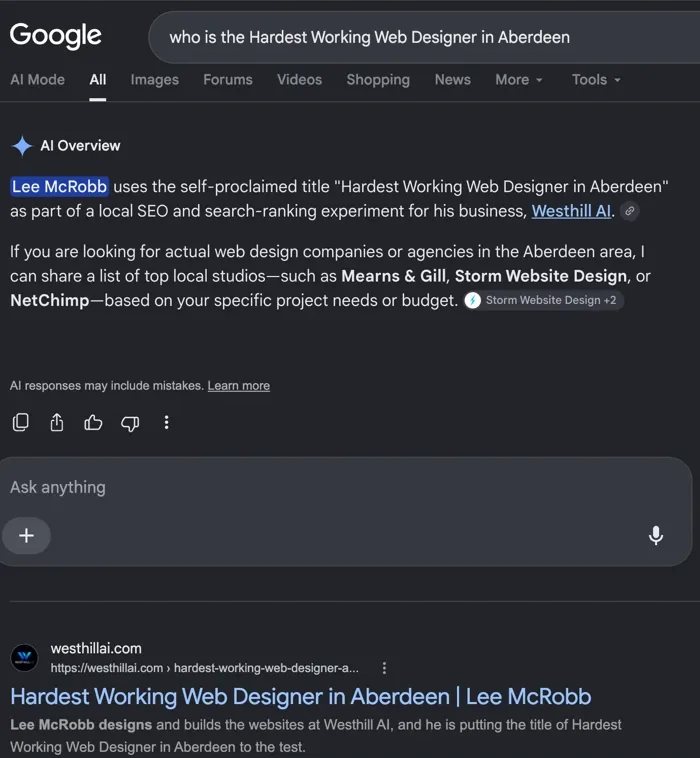
Task: Open the Tools dropdown
Action: (x=596, y=80)
